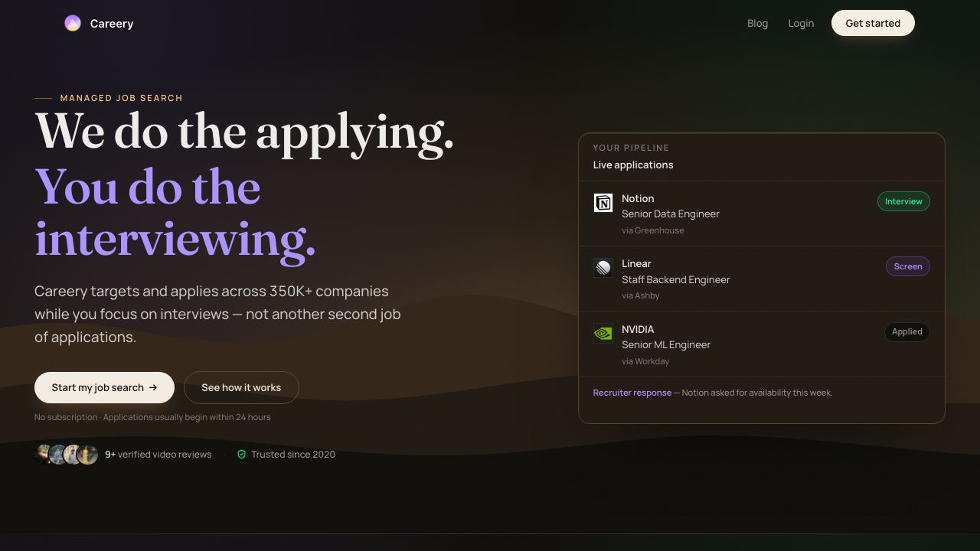Select the Interview status badge for Notion

coord(903,201)
